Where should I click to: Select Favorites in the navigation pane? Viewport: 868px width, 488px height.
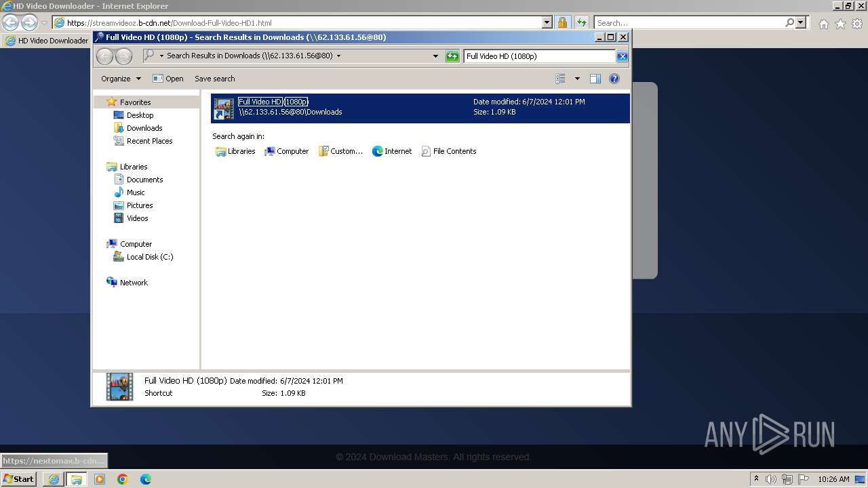tap(135, 102)
